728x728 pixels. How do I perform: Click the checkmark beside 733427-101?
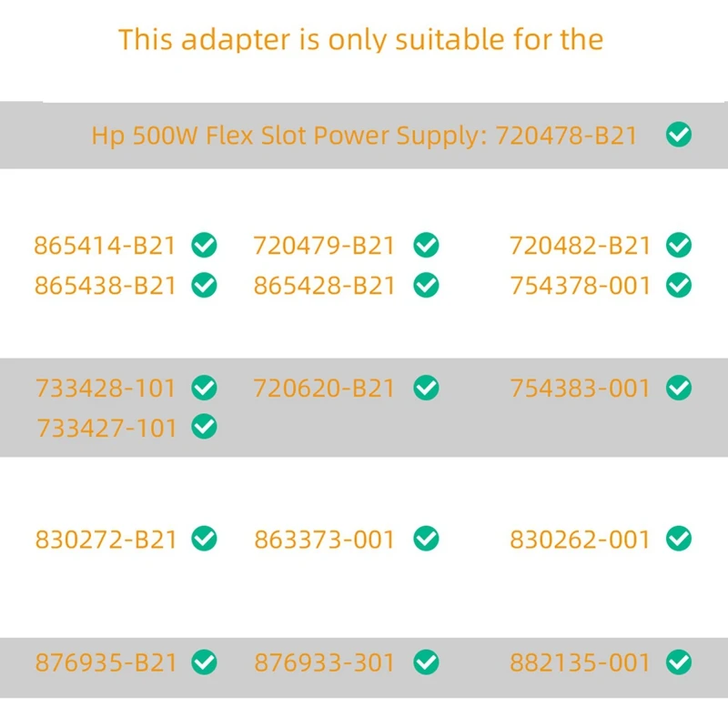tap(204, 427)
